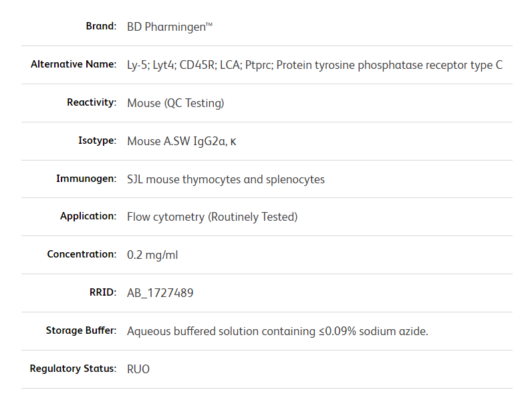Click the "Concentration:" label
Image resolution: width=532 pixels, height=394 pixels.
coord(82,254)
